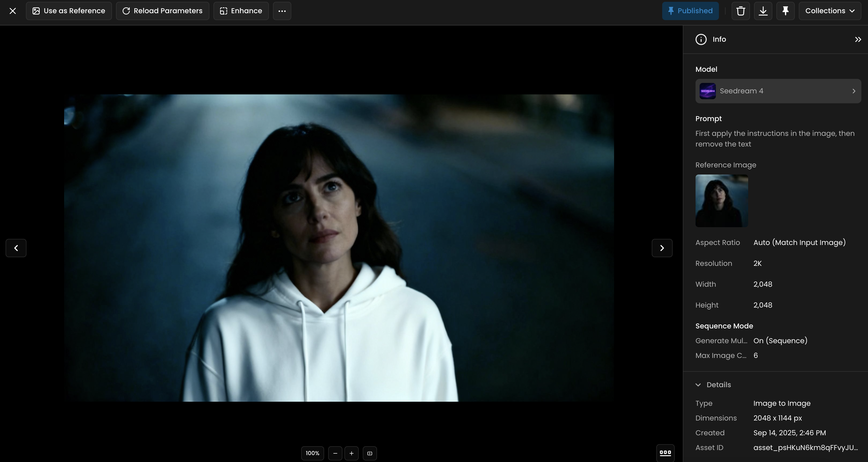
Task: Click the Enhance button
Action: 241,11
